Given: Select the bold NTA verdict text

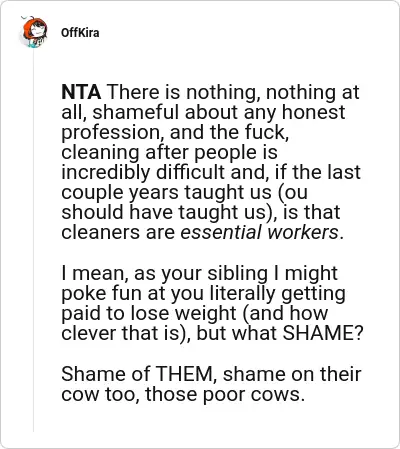Looking at the screenshot, I should click(81, 92).
